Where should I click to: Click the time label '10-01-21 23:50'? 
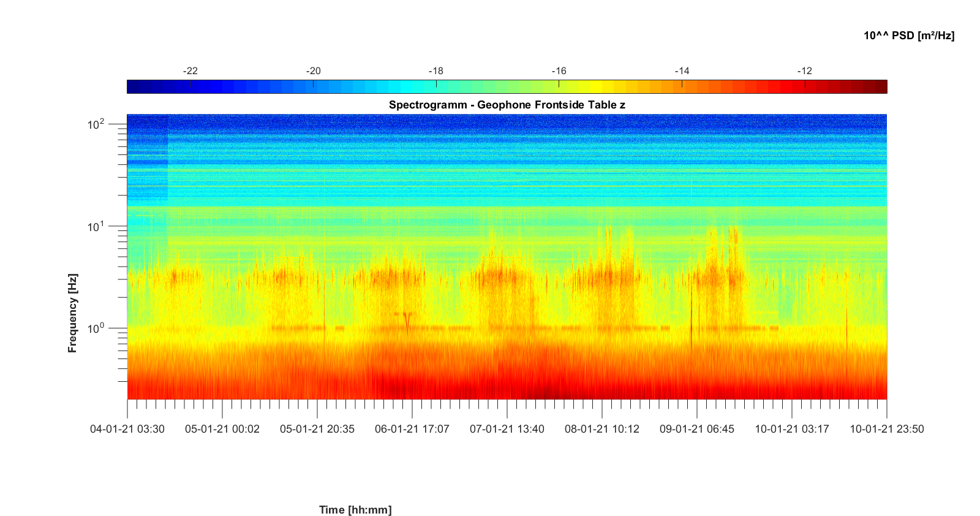click(887, 429)
